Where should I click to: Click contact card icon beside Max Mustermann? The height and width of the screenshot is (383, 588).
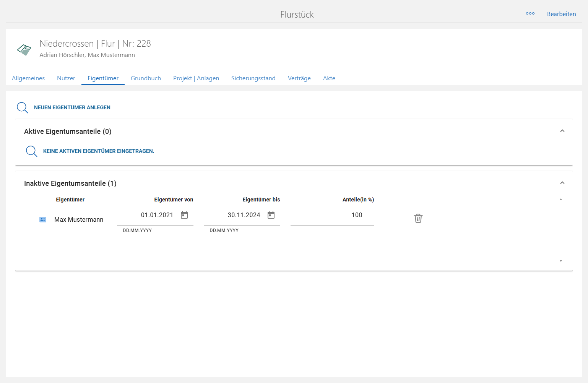(43, 220)
